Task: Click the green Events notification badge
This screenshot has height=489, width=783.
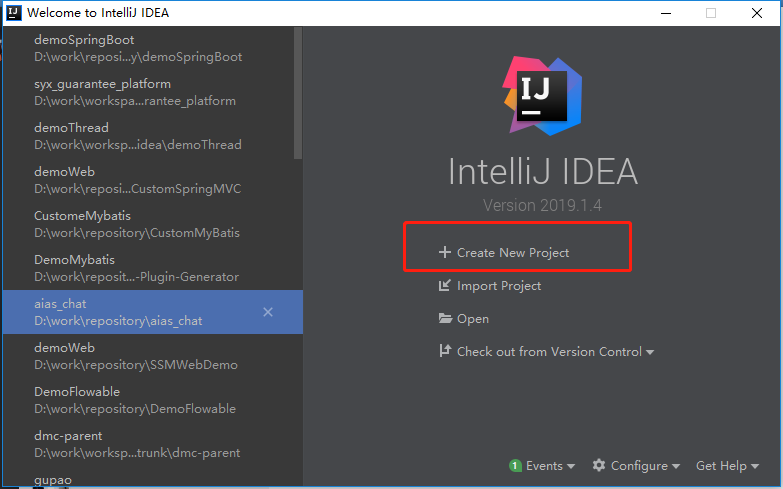Action: [515, 466]
